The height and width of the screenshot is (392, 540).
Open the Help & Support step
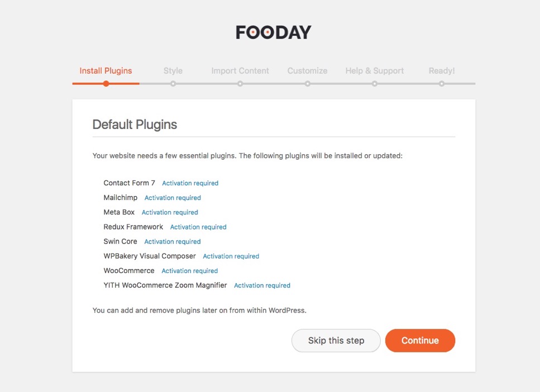click(x=374, y=70)
